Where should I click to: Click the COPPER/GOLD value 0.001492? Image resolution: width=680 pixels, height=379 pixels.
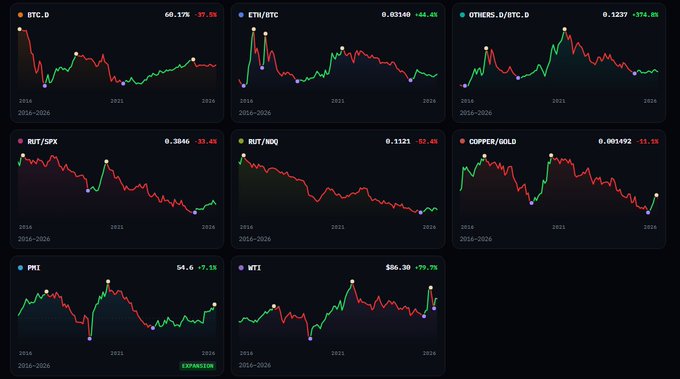pos(615,141)
